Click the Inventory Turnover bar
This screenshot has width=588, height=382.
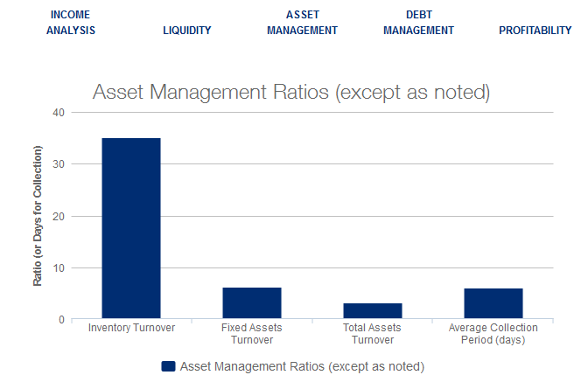tap(131, 228)
